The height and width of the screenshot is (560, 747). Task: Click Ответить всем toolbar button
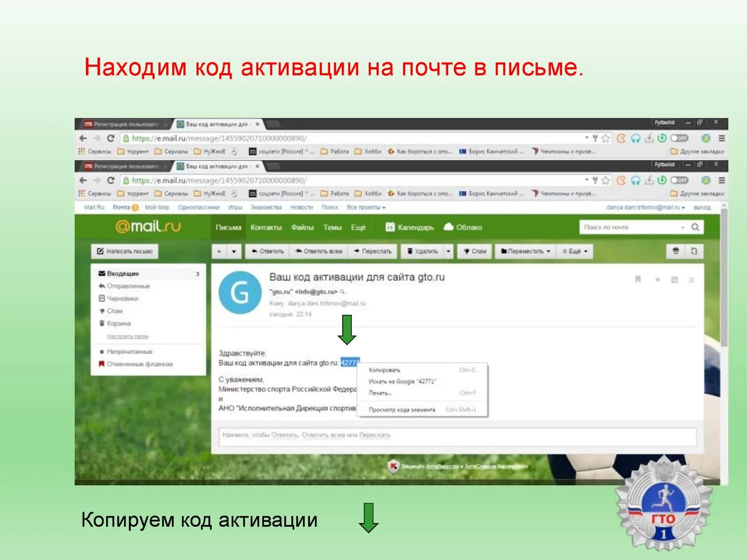pos(319,252)
